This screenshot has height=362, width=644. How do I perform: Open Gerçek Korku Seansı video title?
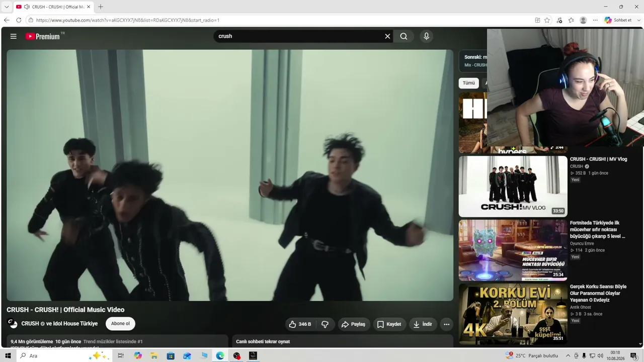[598, 294]
